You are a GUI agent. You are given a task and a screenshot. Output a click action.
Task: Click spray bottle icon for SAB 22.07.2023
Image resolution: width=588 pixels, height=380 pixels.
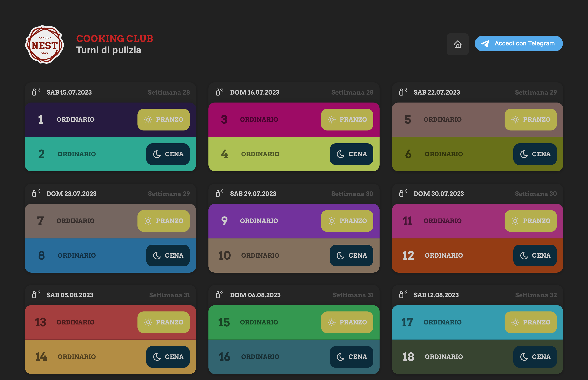pyautogui.click(x=403, y=92)
